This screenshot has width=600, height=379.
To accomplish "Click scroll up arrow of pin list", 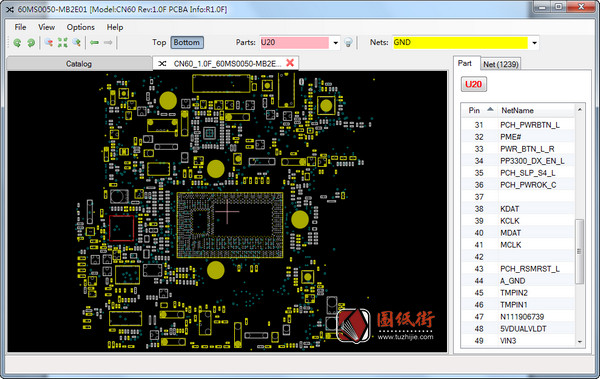I will [580, 110].
